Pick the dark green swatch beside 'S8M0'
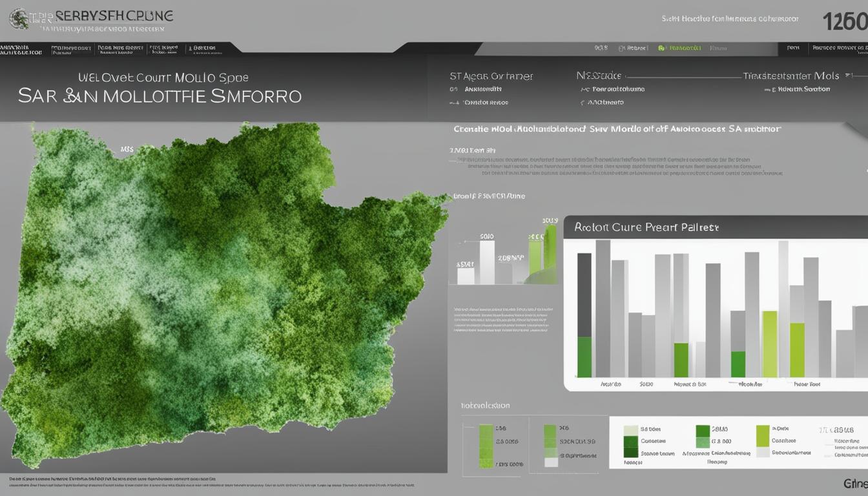 pyautogui.click(x=703, y=431)
